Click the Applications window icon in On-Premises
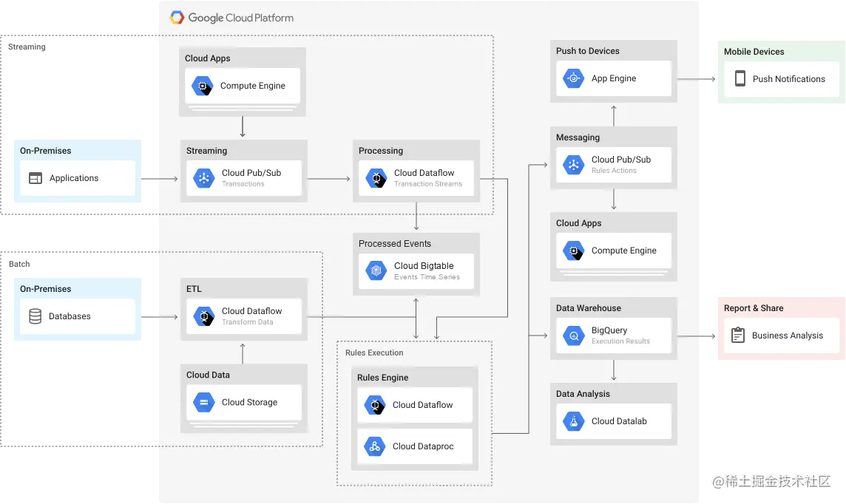846x504 pixels. (x=35, y=178)
